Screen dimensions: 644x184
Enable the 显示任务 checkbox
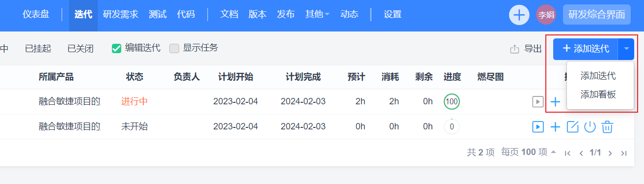[x=174, y=48]
